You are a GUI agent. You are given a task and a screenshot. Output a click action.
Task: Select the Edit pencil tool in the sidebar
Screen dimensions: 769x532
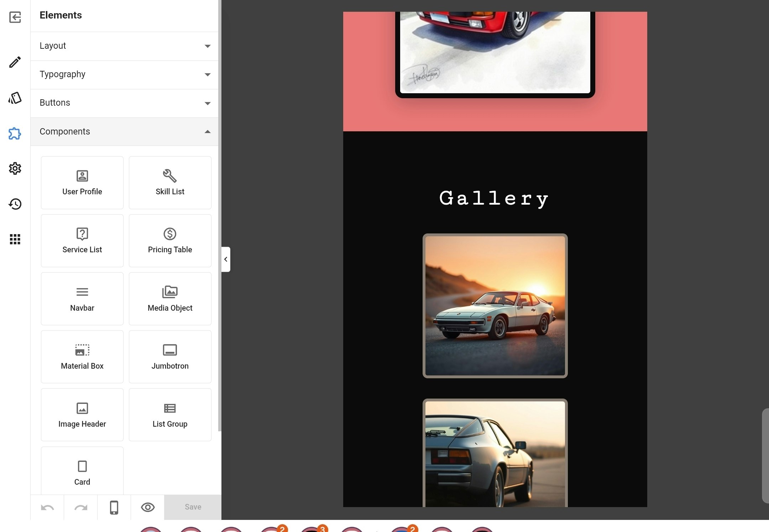(x=15, y=62)
